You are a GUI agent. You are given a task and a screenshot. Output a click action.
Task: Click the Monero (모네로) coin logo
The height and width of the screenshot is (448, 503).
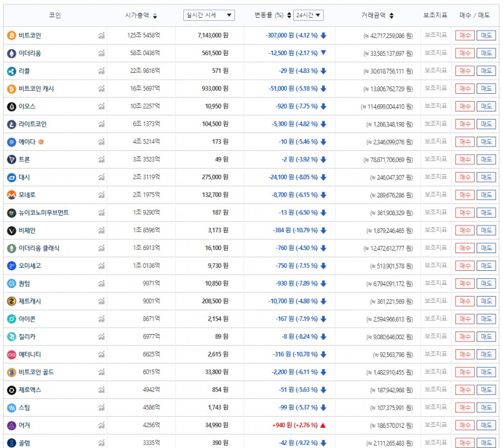pos(12,195)
